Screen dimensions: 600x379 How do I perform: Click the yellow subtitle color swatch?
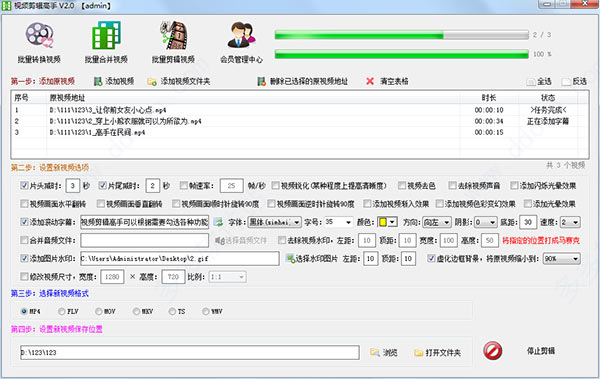[383, 222]
